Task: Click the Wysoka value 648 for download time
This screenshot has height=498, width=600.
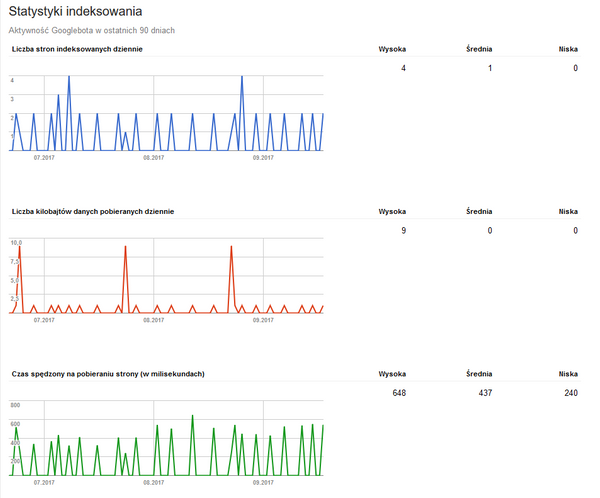Action: click(x=398, y=393)
